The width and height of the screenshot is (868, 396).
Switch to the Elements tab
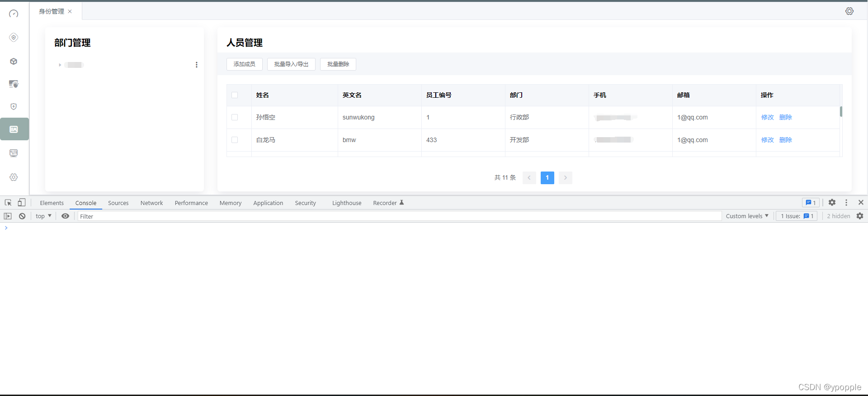point(52,203)
